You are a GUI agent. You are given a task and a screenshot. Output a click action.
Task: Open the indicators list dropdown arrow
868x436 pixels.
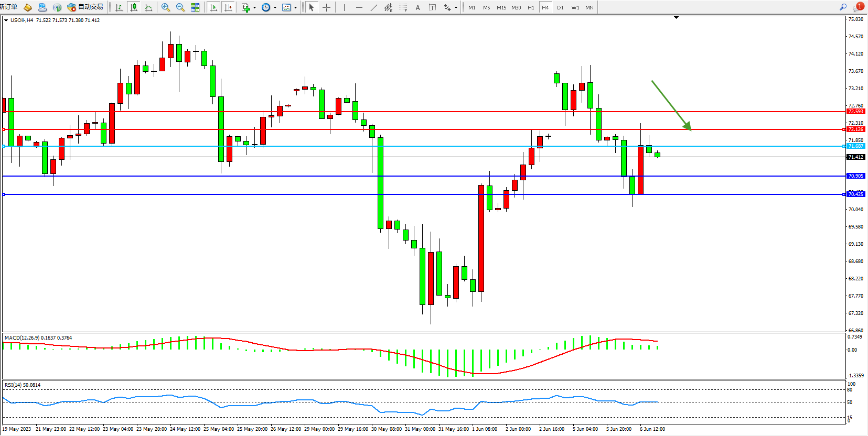tap(254, 8)
